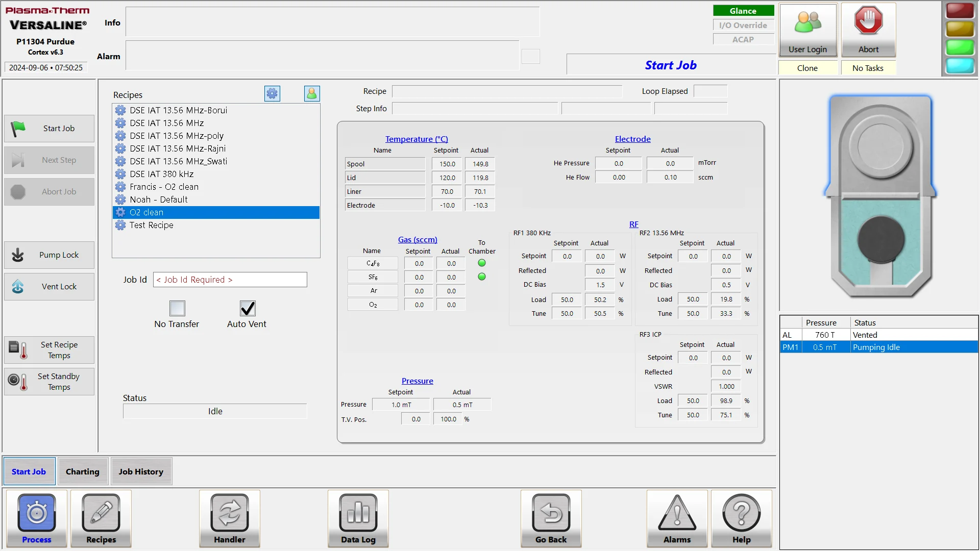Click the green light tower indicator
Screen dimensions: 980x551
960,47
